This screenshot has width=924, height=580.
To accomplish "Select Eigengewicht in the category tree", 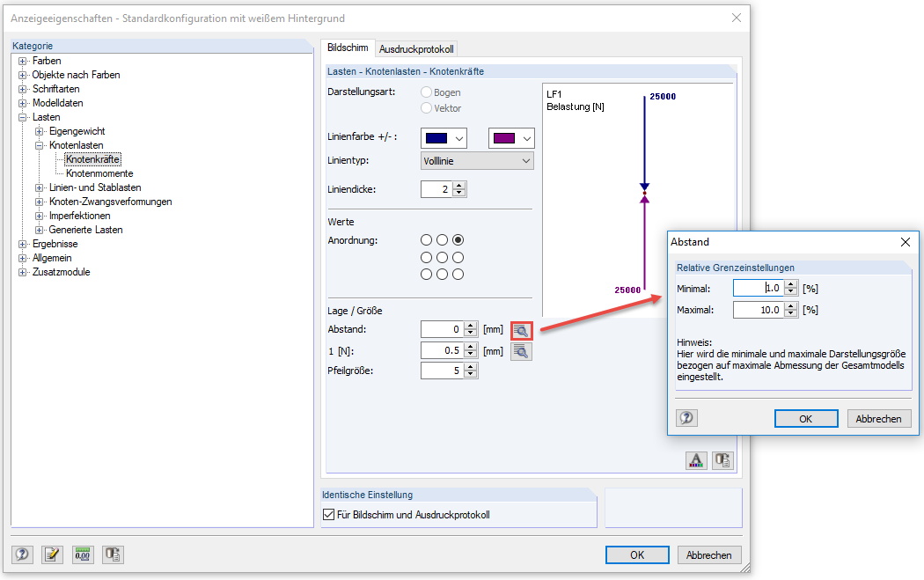I will [x=77, y=131].
